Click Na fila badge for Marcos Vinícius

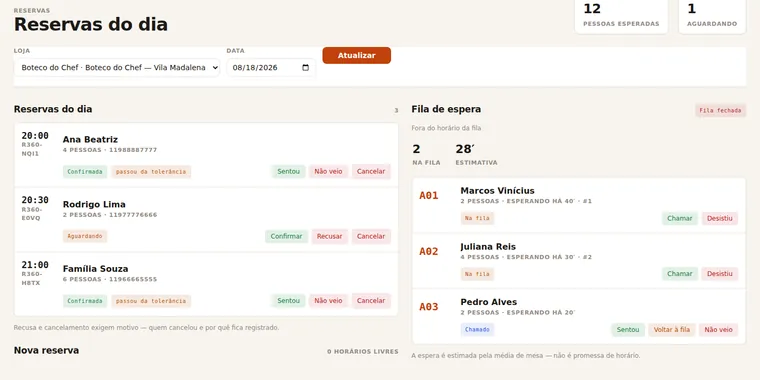(477, 219)
